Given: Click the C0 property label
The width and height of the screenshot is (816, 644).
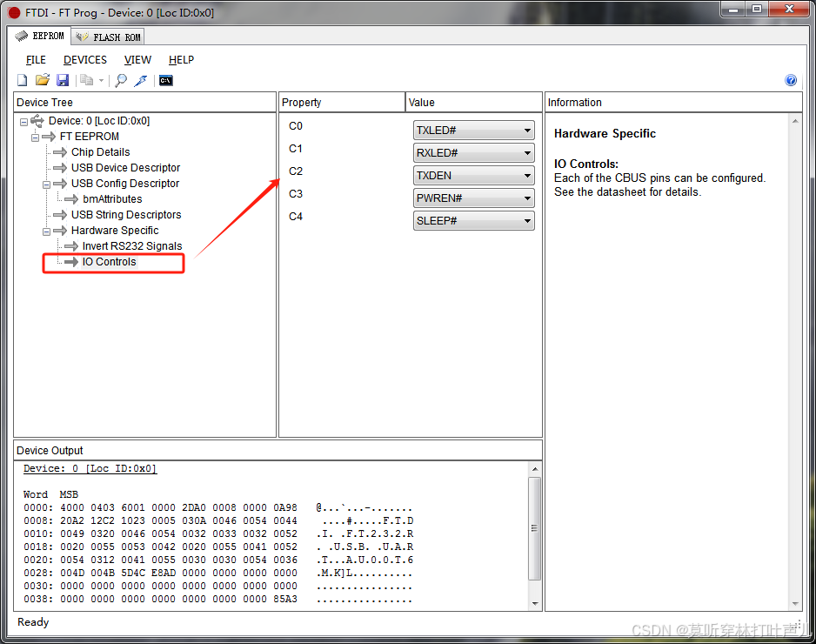Looking at the screenshot, I should point(296,126).
